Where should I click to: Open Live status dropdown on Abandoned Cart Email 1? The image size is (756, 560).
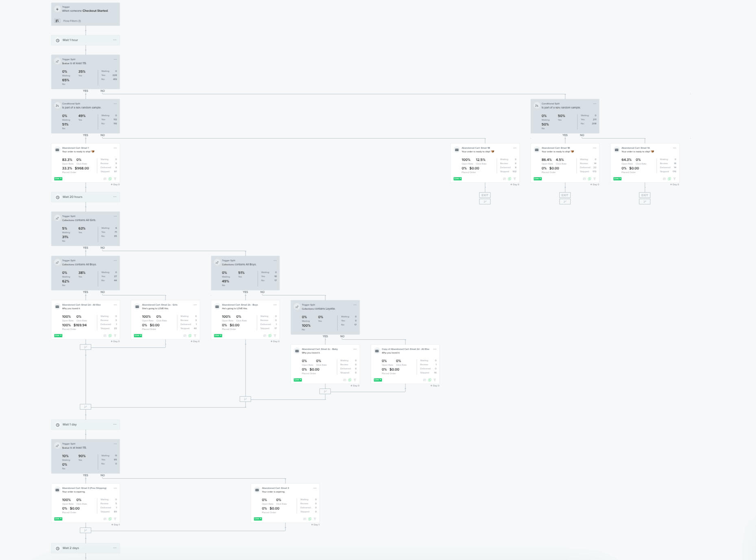(x=58, y=179)
